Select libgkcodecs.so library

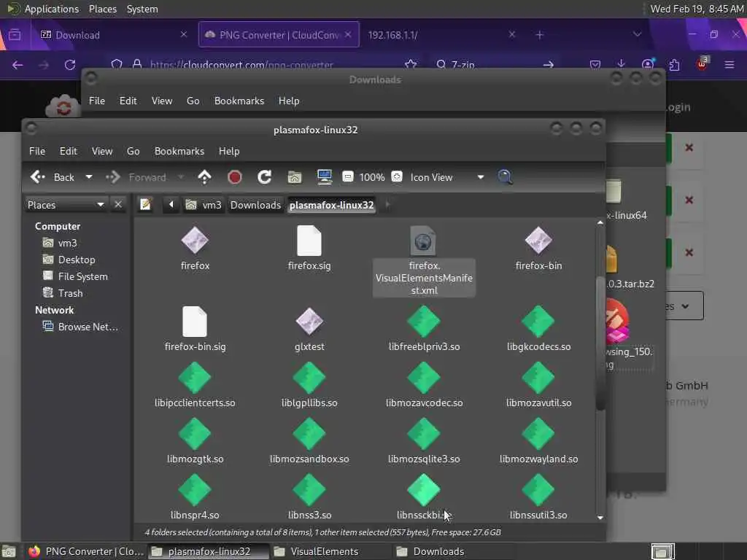pyautogui.click(x=538, y=322)
